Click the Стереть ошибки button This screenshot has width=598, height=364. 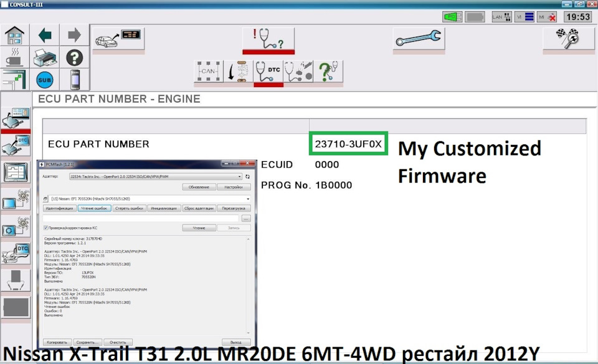pyautogui.click(x=129, y=208)
